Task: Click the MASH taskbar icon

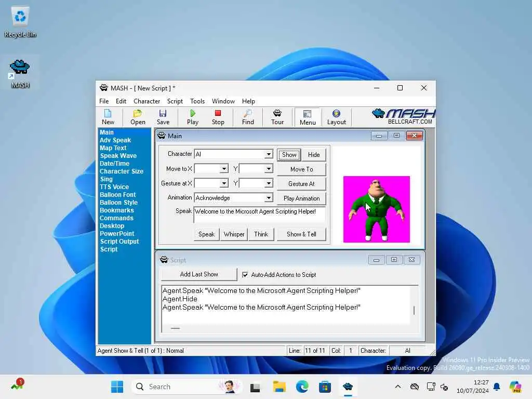Action: tap(348, 387)
